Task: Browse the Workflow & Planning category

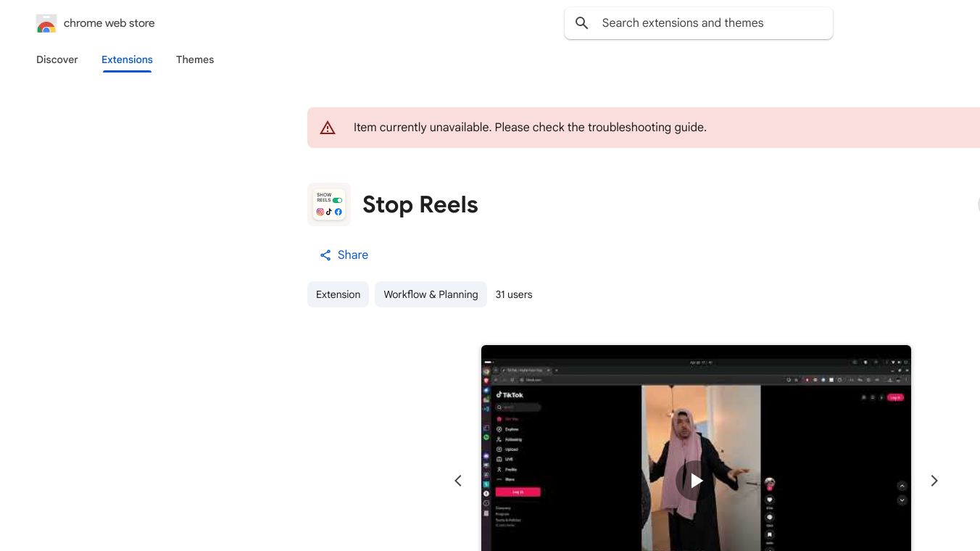Action: (431, 294)
